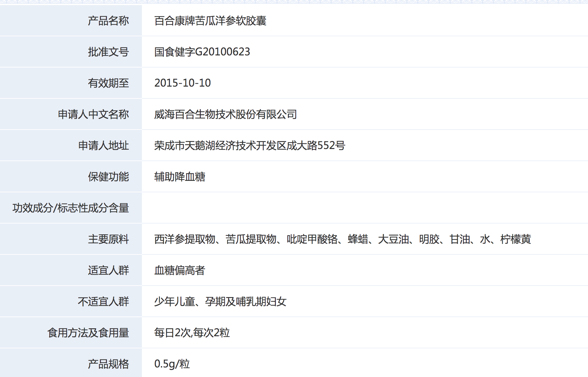This screenshot has width=588, height=377.
Task: Select suitable group 血糖偏高者
Action: pos(180,270)
